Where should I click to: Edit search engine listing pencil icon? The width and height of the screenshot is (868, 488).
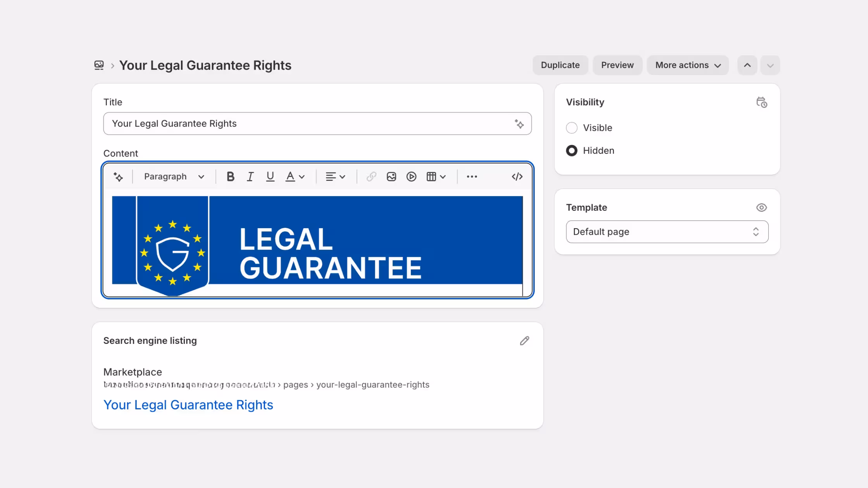pos(524,341)
